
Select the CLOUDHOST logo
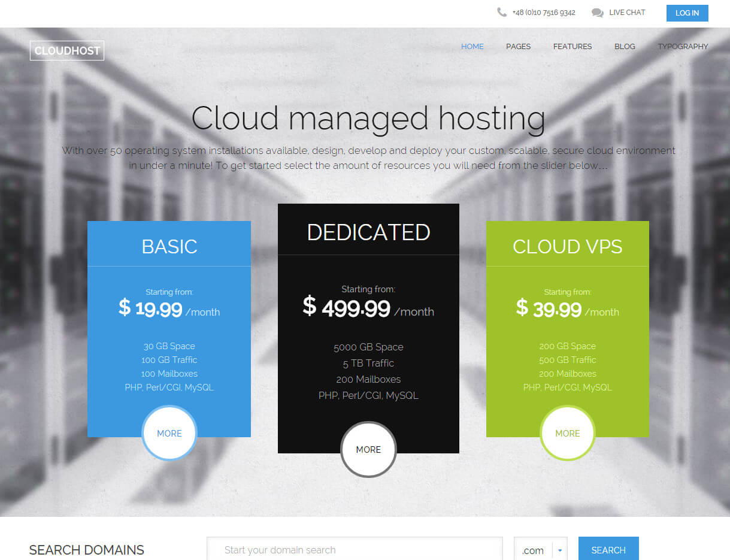66,50
